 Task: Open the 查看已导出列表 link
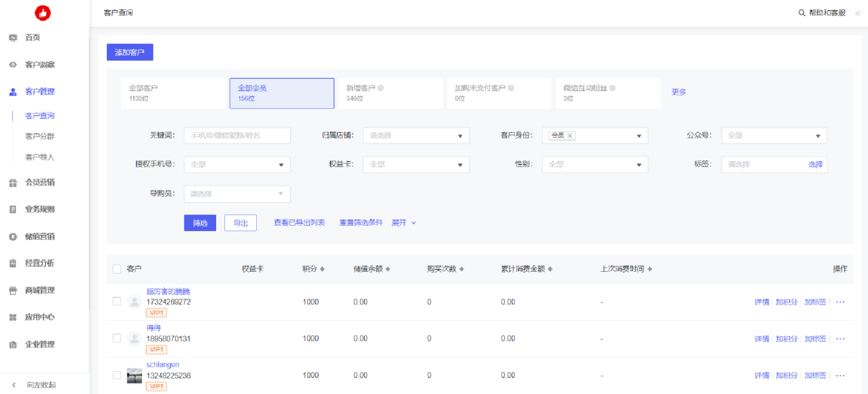pos(300,223)
